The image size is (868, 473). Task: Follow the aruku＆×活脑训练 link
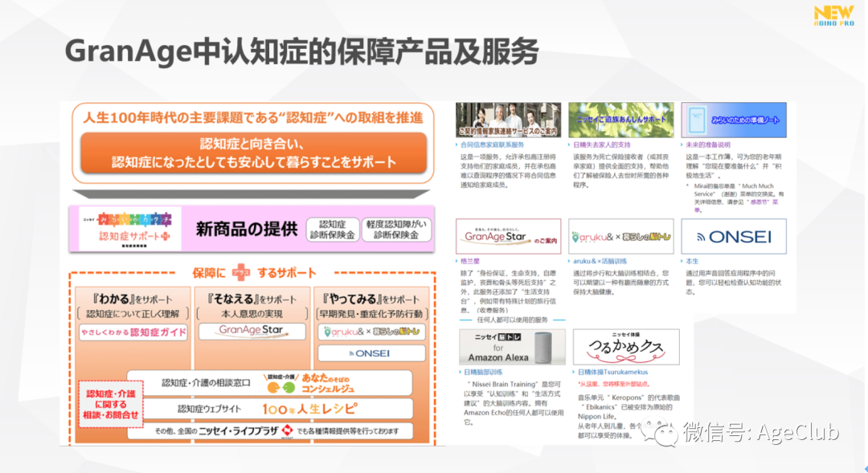(600, 261)
